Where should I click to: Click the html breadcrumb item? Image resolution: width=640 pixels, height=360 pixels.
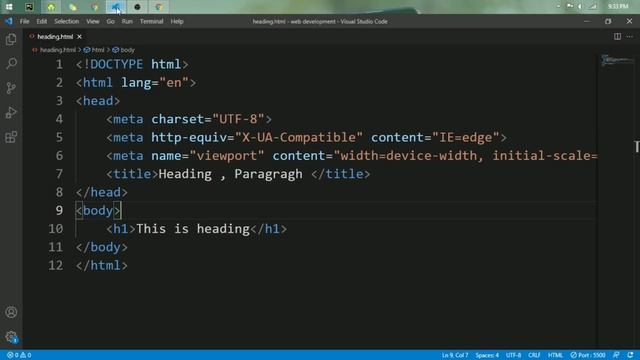click(x=98, y=50)
